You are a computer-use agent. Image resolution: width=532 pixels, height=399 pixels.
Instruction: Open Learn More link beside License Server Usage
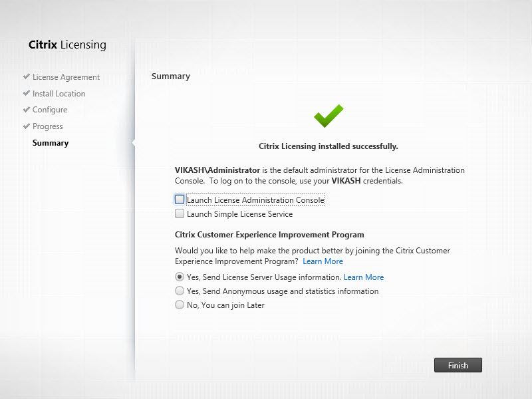click(364, 277)
